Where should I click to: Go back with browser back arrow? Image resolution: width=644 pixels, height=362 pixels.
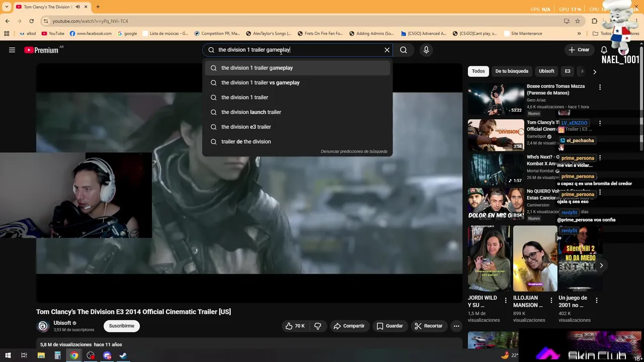tap(7, 21)
